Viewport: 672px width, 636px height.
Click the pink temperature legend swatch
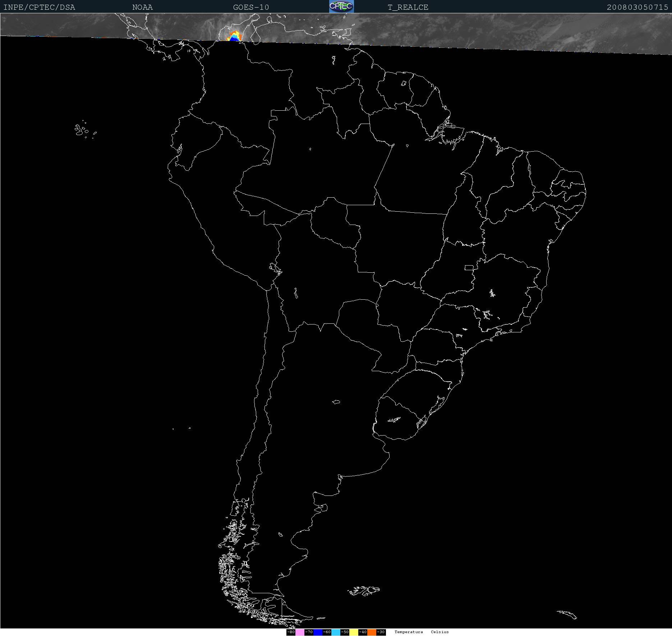click(x=300, y=632)
